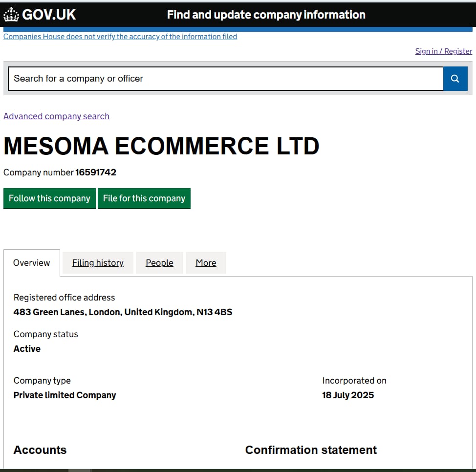Focus the company or officer search field
The image size is (476, 472).
pyautogui.click(x=226, y=79)
